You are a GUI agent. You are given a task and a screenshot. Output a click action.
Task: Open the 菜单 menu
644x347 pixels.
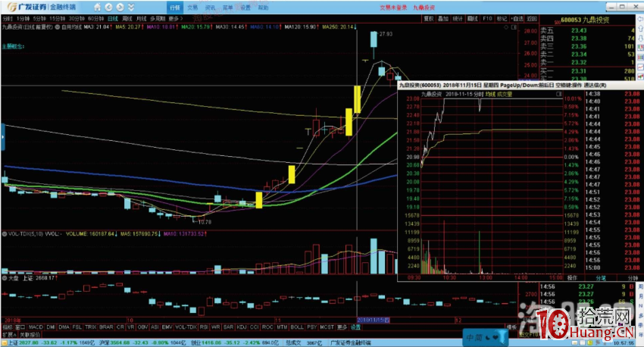pos(227,8)
